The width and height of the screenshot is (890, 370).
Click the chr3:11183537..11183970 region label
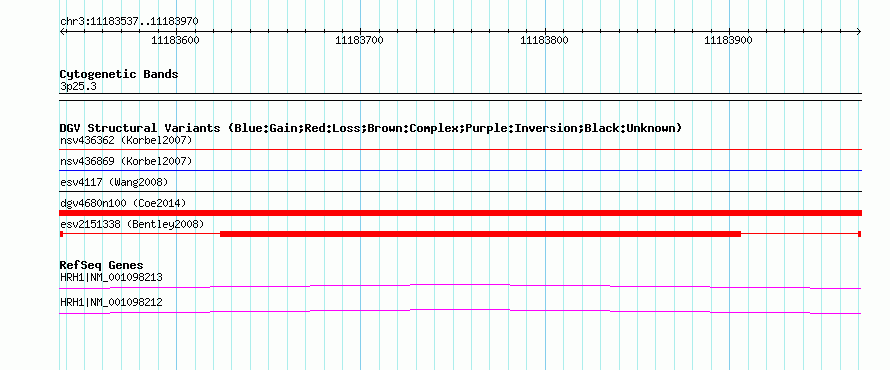129,22
